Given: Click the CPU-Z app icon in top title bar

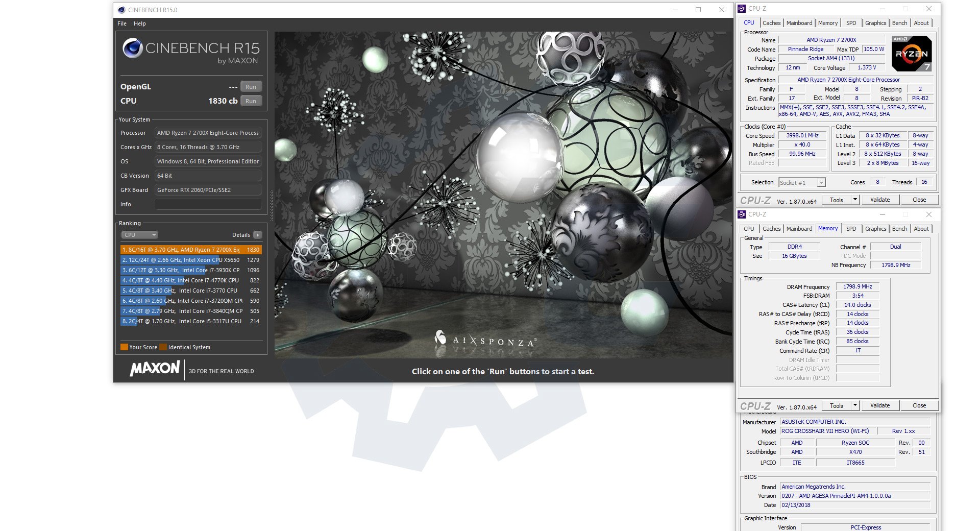Looking at the screenshot, I should click(742, 9).
